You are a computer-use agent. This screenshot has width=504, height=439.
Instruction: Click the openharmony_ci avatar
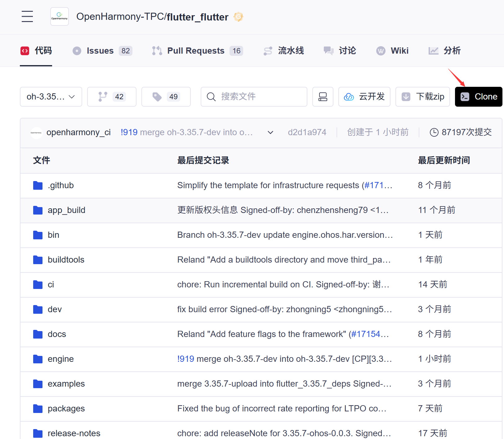pyautogui.click(x=36, y=133)
